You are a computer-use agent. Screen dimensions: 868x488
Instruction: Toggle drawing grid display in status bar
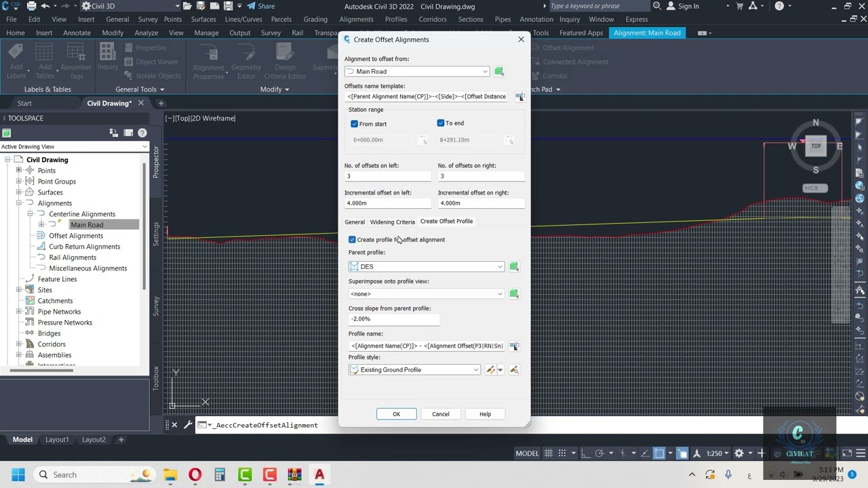tap(548, 453)
